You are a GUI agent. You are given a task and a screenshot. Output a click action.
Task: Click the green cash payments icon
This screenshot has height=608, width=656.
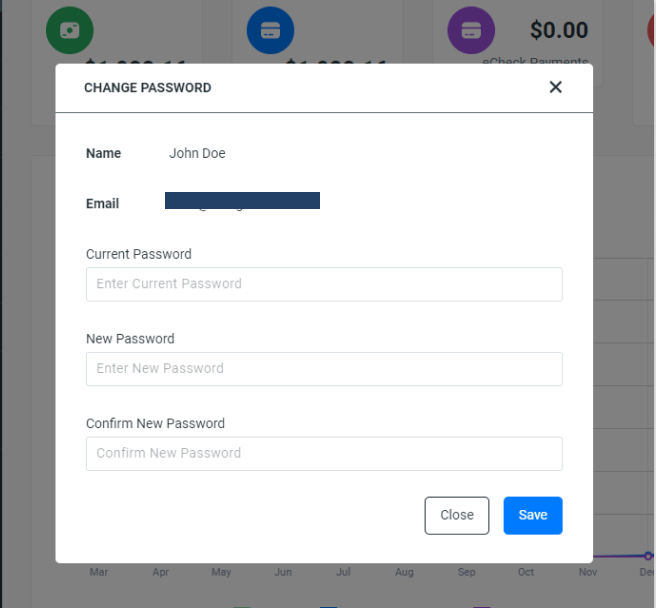click(x=69, y=30)
